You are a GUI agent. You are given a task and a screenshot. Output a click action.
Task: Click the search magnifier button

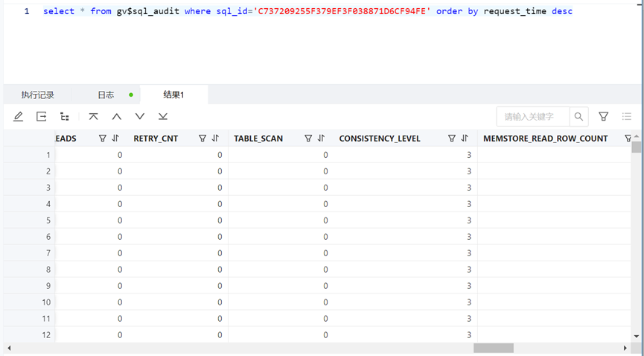click(578, 117)
